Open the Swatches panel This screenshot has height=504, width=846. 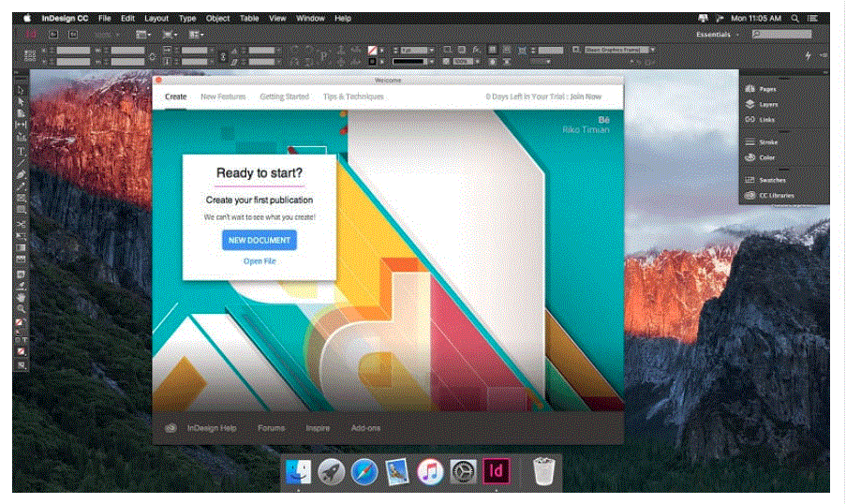pos(765,180)
